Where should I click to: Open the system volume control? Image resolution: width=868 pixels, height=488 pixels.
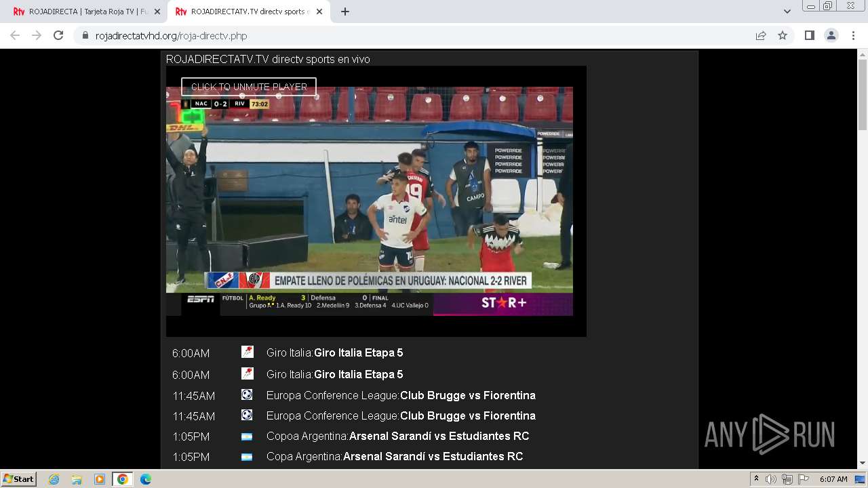771,479
